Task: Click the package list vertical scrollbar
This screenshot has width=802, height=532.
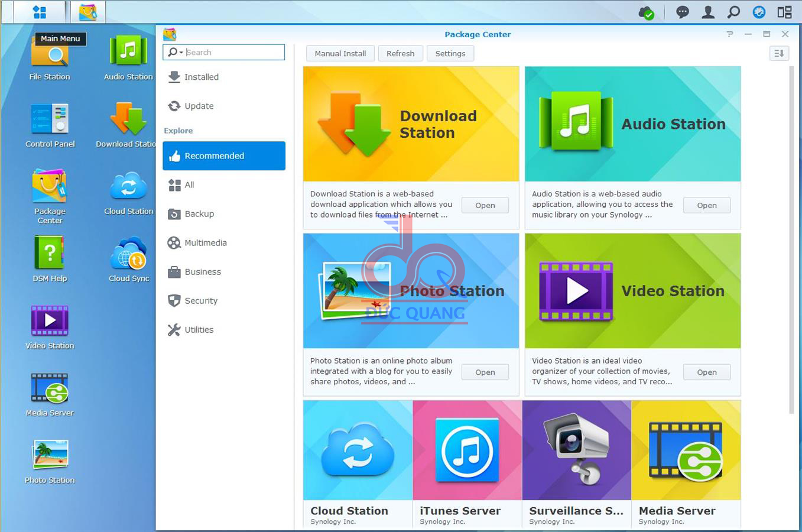Action: 792,239
